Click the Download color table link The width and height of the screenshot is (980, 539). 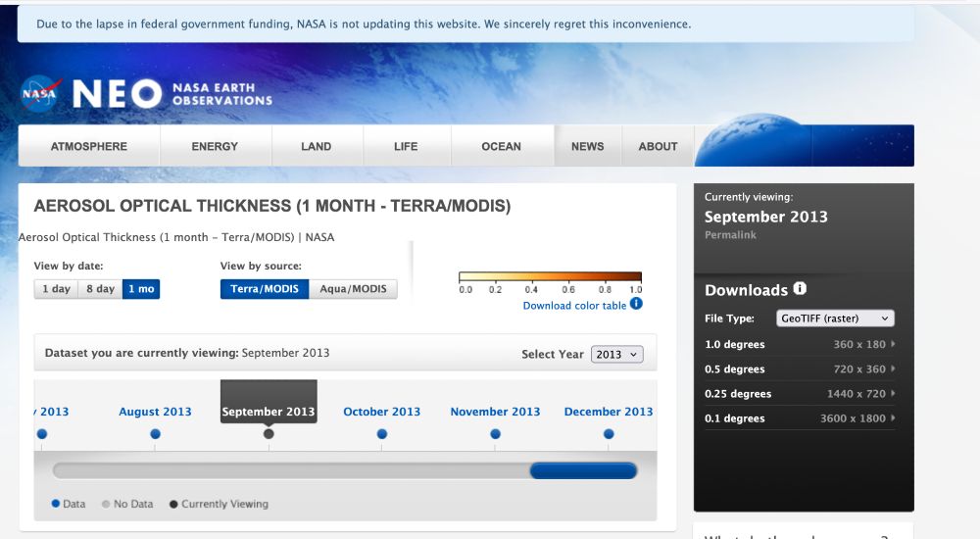(574, 305)
